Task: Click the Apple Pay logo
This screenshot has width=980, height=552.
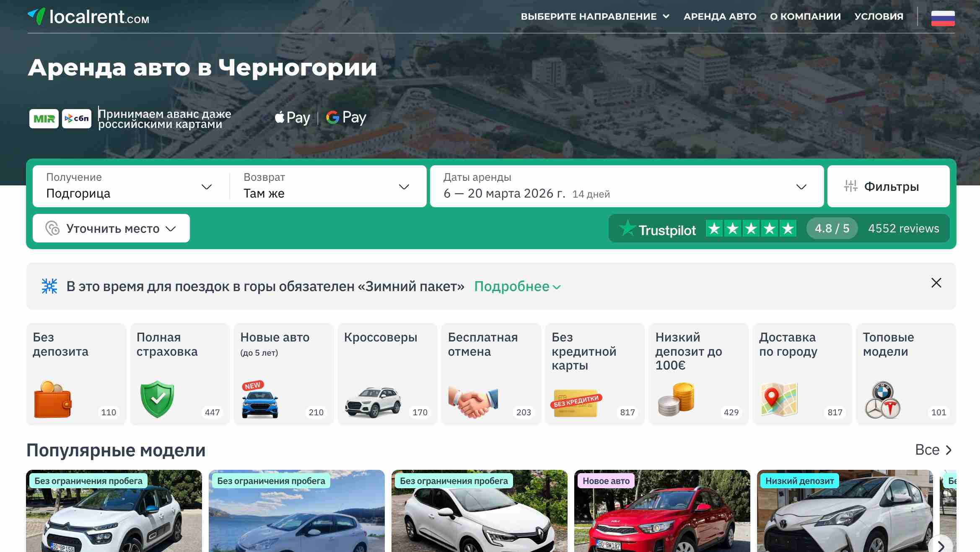Action: click(293, 118)
